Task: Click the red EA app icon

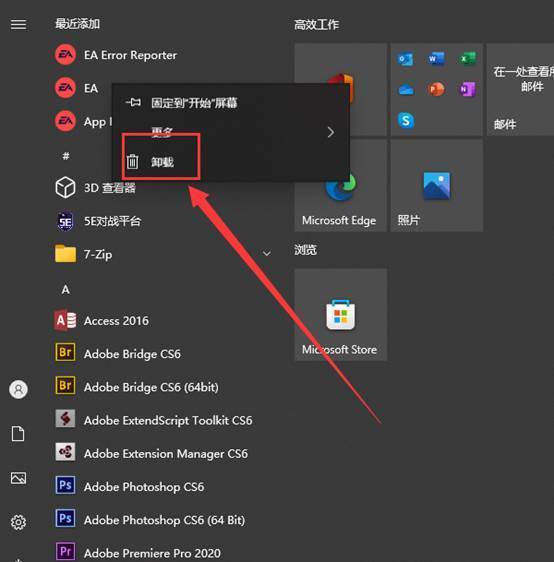Action: [65, 88]
